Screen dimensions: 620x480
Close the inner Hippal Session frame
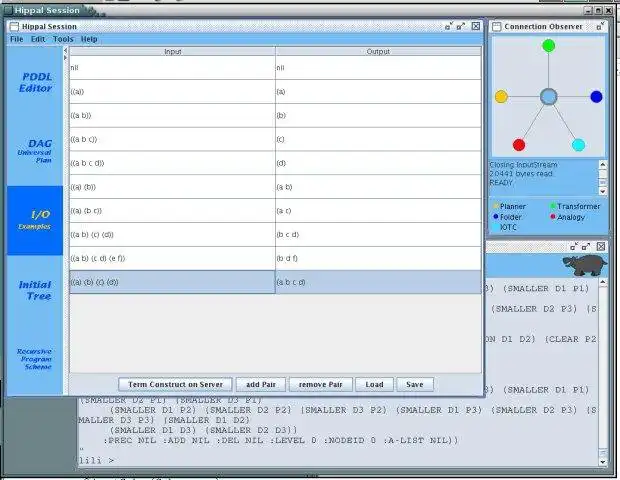[x=476, y=26]
